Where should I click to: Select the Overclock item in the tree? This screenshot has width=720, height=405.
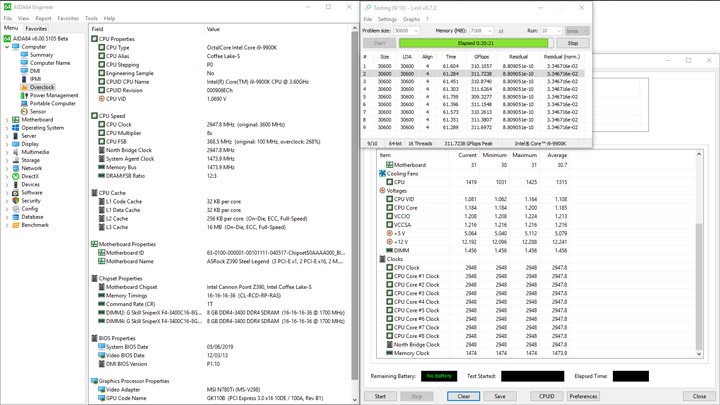coord(41,87)
